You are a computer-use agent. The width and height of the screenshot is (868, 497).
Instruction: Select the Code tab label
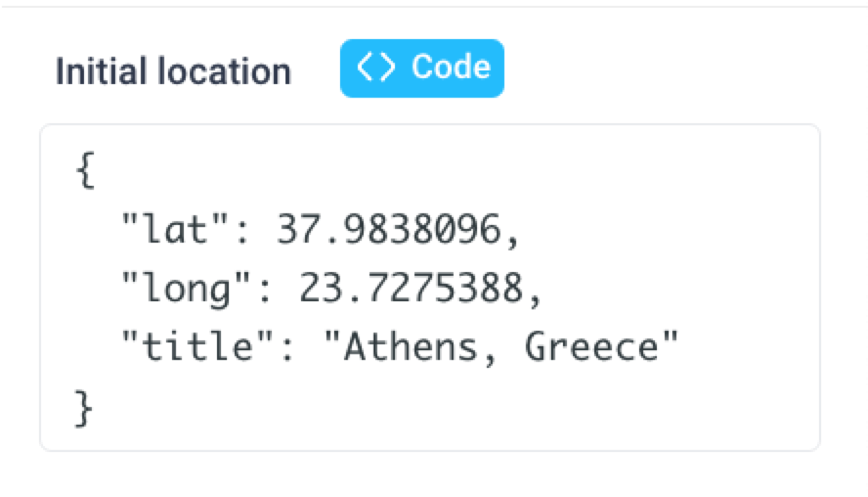(449, 66)
